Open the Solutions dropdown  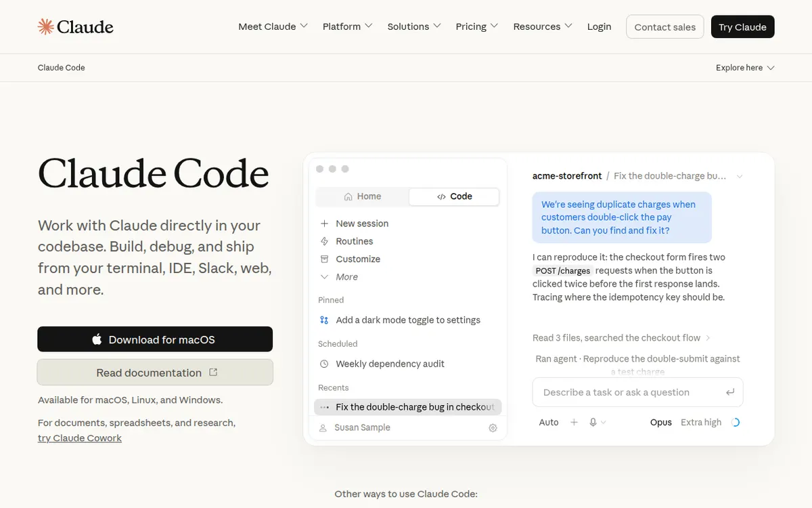tap(414, 26)
